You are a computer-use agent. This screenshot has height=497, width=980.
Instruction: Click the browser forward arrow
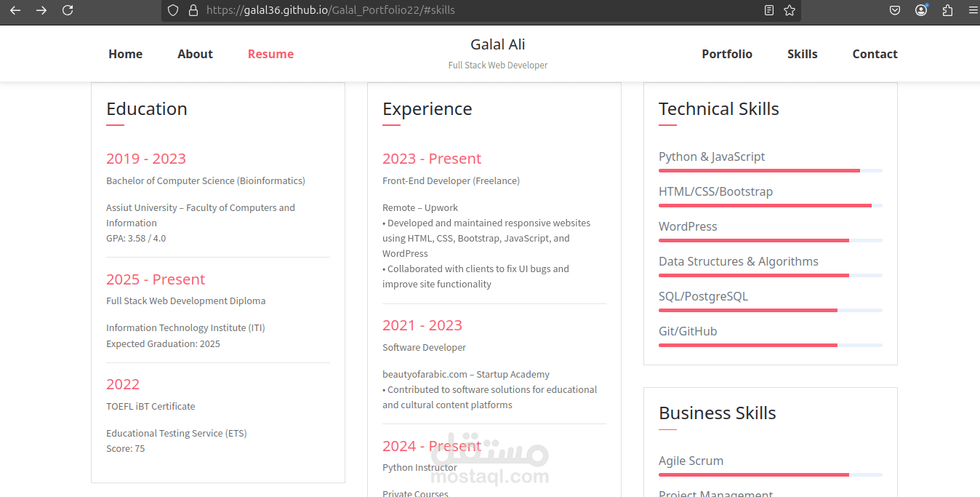click(x=41, y=10)
